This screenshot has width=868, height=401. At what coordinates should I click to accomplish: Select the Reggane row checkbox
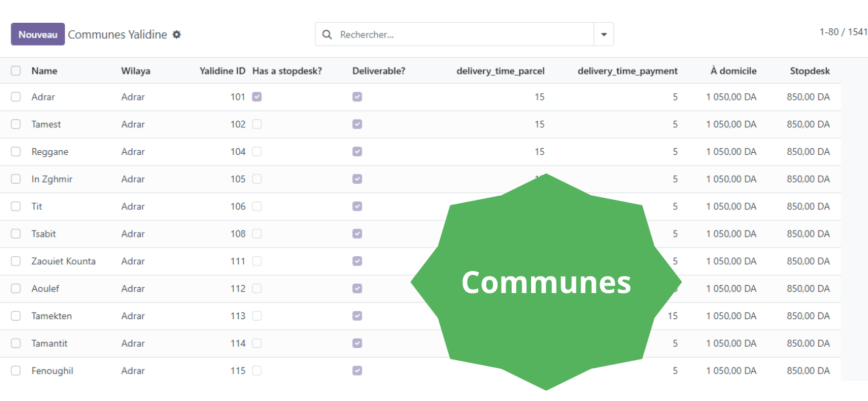click(16, 152)
